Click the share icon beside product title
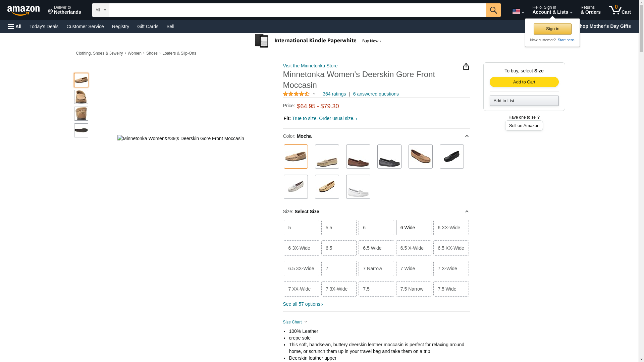This screenshot has width=644, height=362. coord(466,67)
